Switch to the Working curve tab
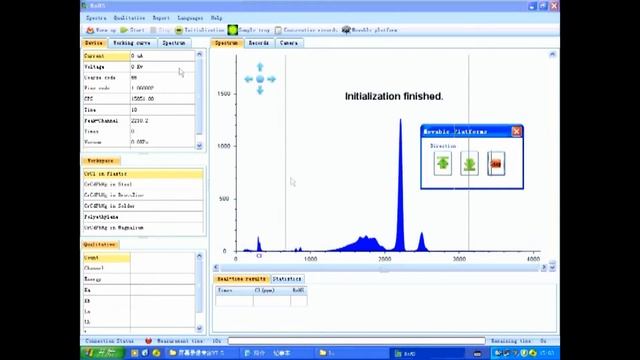 pyautogui.click(x=132, y=43)
